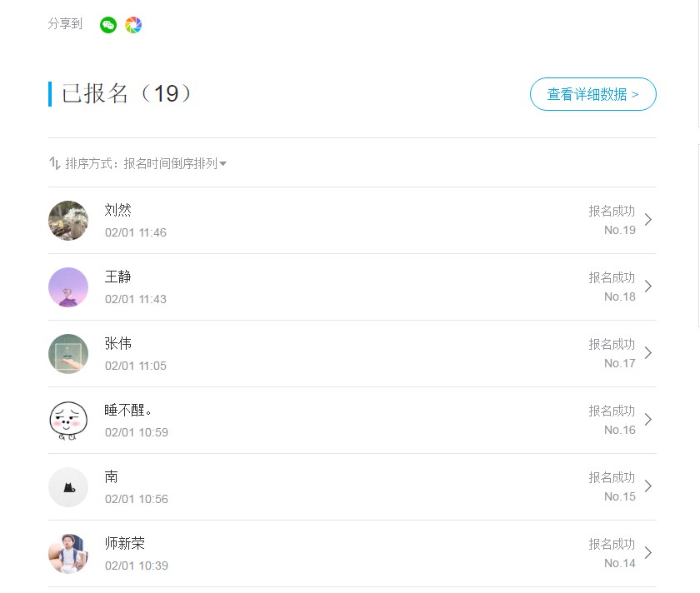Open 刘然's avatar thumbnail
The image size is (700, 593).
pyautogui.click(x=68, y=221)
